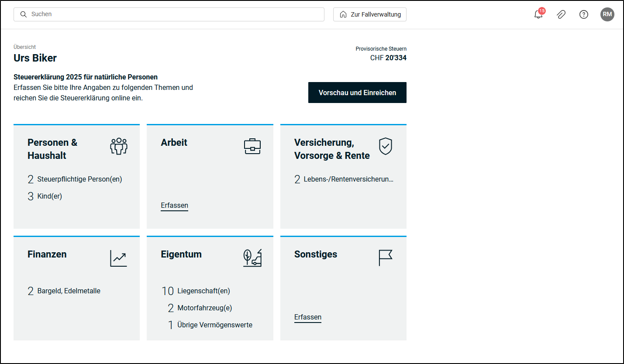This screenshot has width=624, height=364.
Task: Click the briefcase icon in Arbeit tile
Action: (x=252, y=147)
